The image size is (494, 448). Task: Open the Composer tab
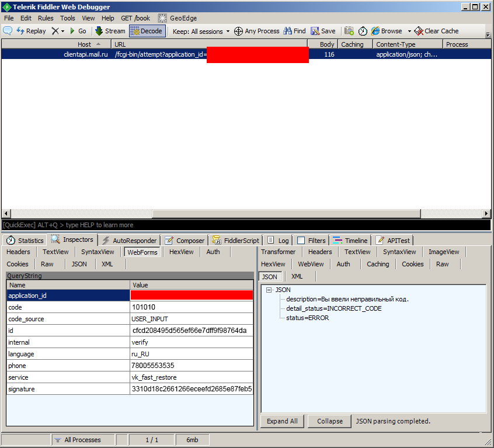pos(185,241)
